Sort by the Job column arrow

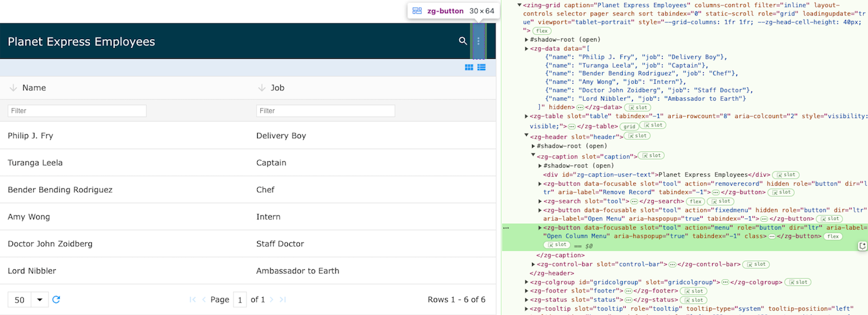tap(262, 88)
